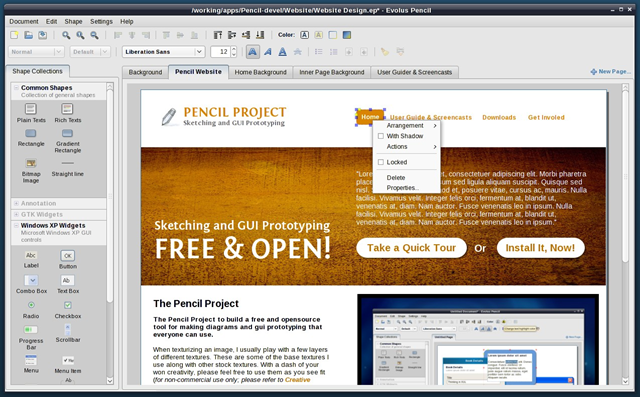Image resolution: width=640 pixels, height=397 pixels.
Task: Collapse the Windows XP Widgets collection
Action: tap(16, 225)
